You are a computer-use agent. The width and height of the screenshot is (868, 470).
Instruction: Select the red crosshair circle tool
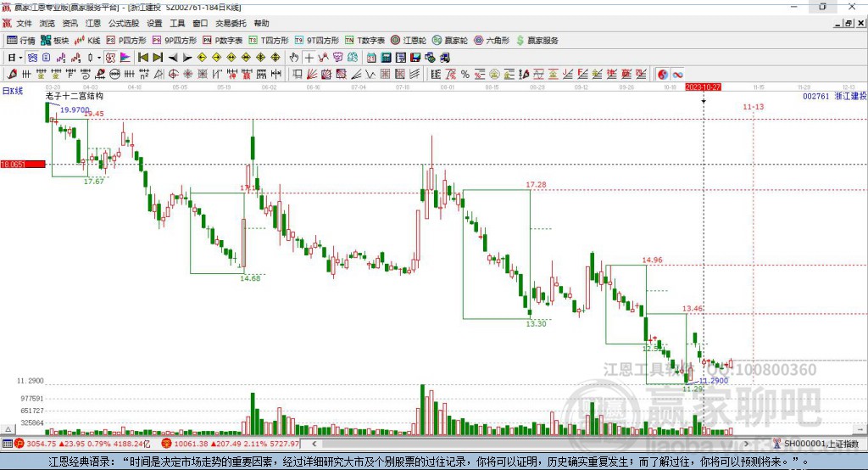click(x=173, y=75)
